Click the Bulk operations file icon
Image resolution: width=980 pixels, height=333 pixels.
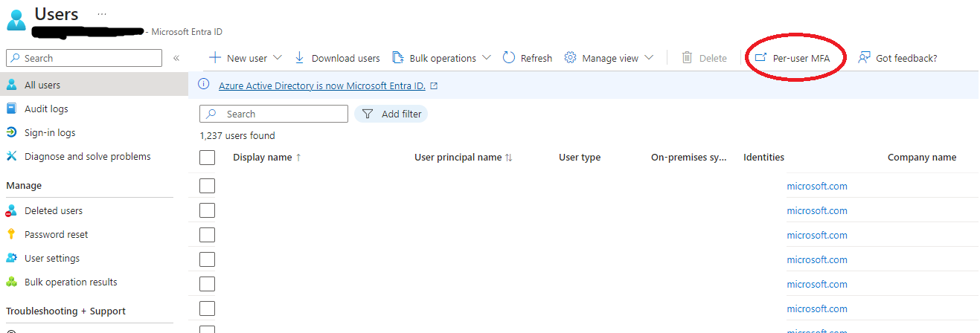pyautogui.click(x=397, y=58)
